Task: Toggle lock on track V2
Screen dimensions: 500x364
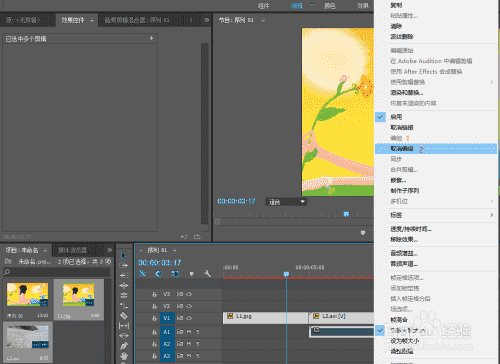Action: click(x=154, y=306)
